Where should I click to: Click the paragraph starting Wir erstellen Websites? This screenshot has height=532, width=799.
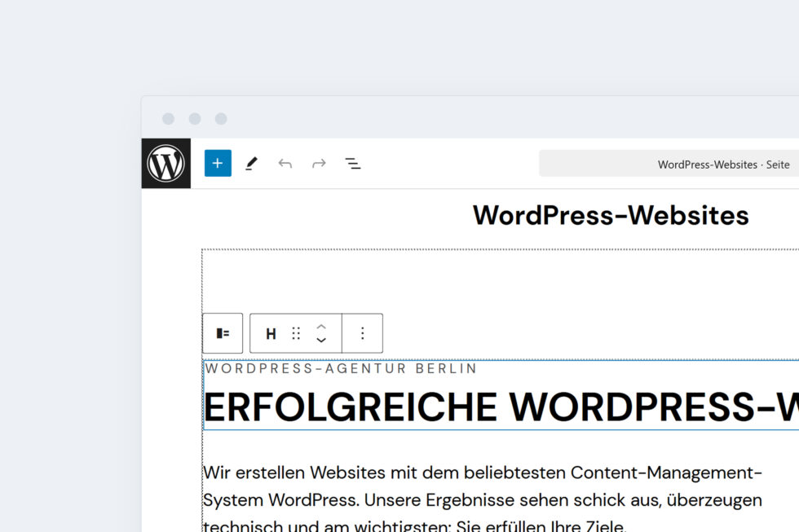[483, 500]
